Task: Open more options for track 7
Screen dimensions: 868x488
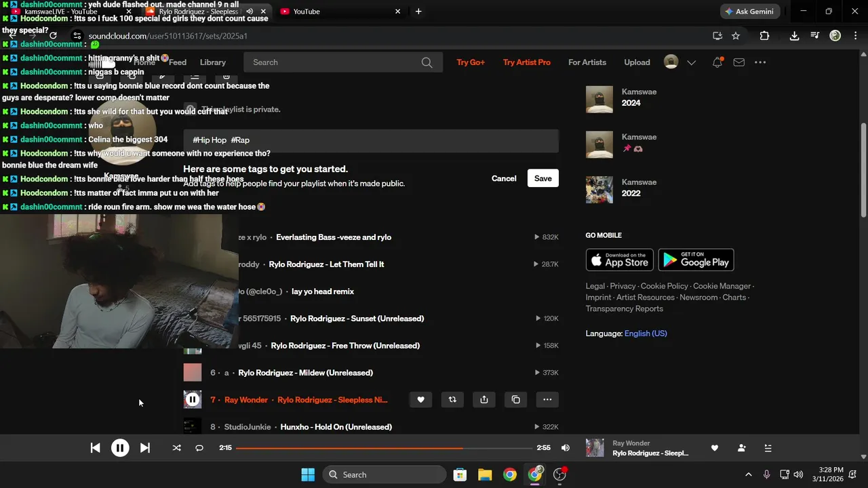Action: [x=547, y=400]
